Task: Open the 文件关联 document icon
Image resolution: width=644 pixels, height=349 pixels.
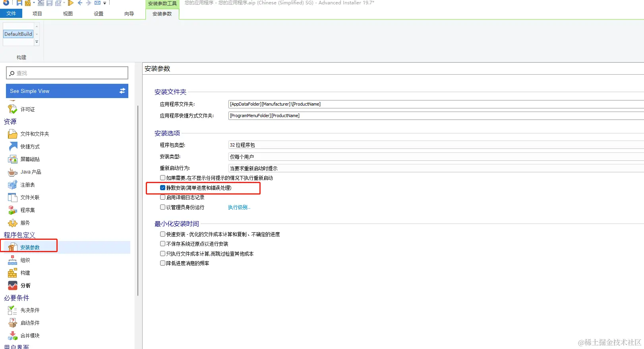Action: (x=12, y=197)
